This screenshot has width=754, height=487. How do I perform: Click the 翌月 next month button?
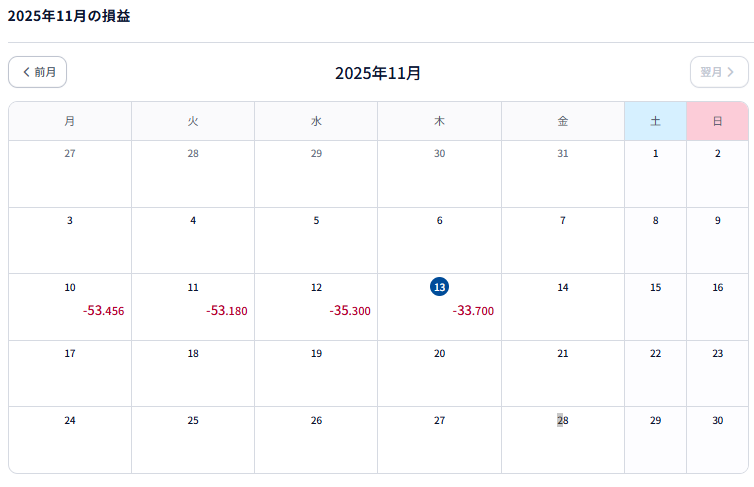tap(718, 72)
